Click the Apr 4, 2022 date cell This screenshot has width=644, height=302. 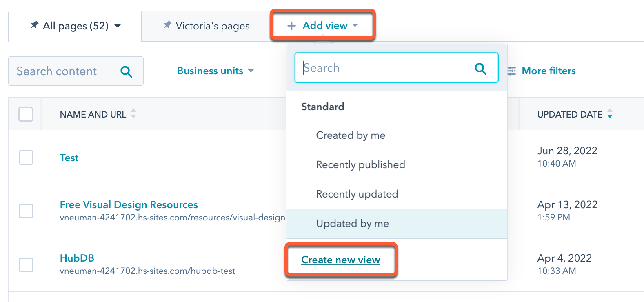click(564, 264)
